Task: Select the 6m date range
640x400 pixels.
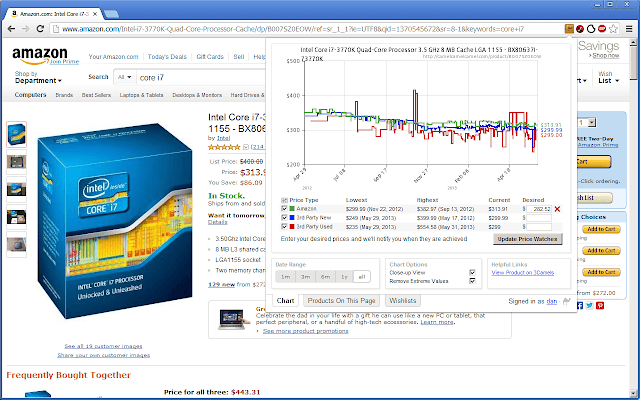Action: (325, 276)
